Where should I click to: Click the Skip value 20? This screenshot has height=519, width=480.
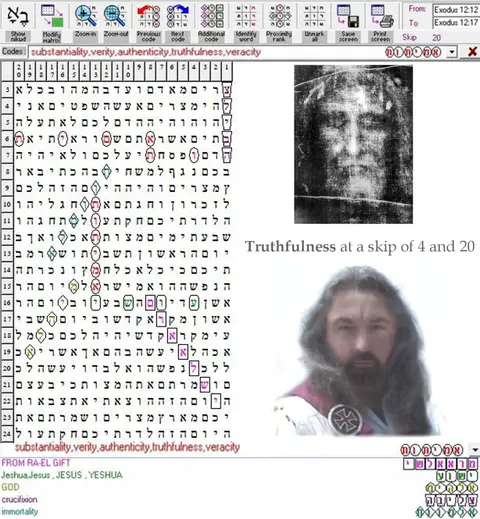click(x=436, y=37)
